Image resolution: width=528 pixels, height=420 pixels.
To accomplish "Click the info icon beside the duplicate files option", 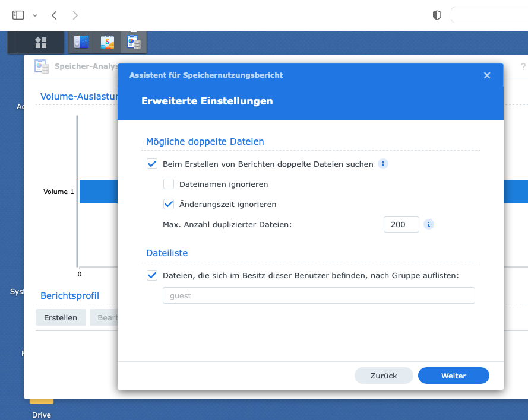I will [x=383, y=164].
